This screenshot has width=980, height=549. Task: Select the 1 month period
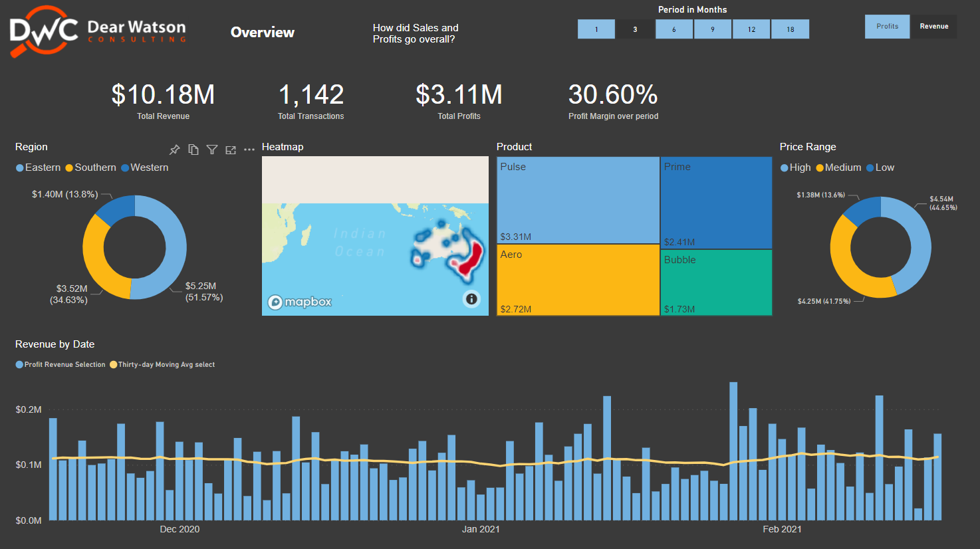596,29
